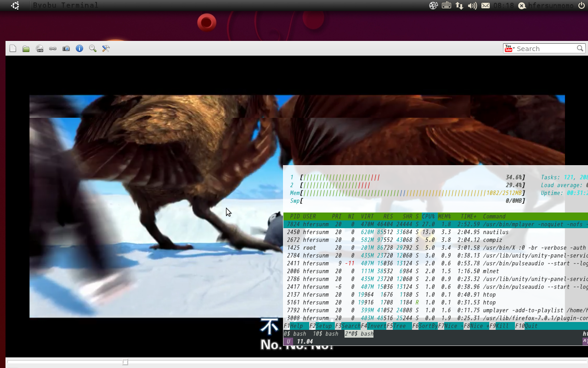The height and width of the screenshot is (368, 588).
Task: Open the YouTube search engine dropdown
Action: click(509, 48)
